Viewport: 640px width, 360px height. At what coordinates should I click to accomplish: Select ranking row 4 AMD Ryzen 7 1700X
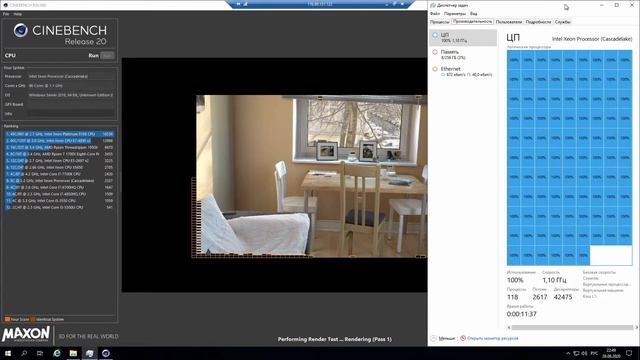pos(59,154)
